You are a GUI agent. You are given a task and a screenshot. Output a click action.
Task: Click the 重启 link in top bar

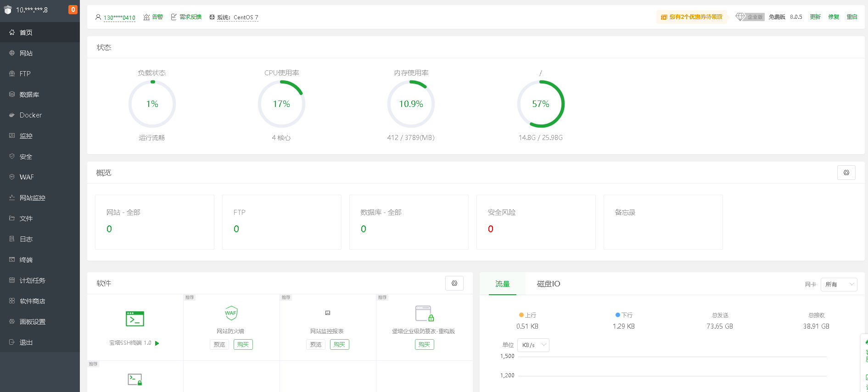pos(852,17)
